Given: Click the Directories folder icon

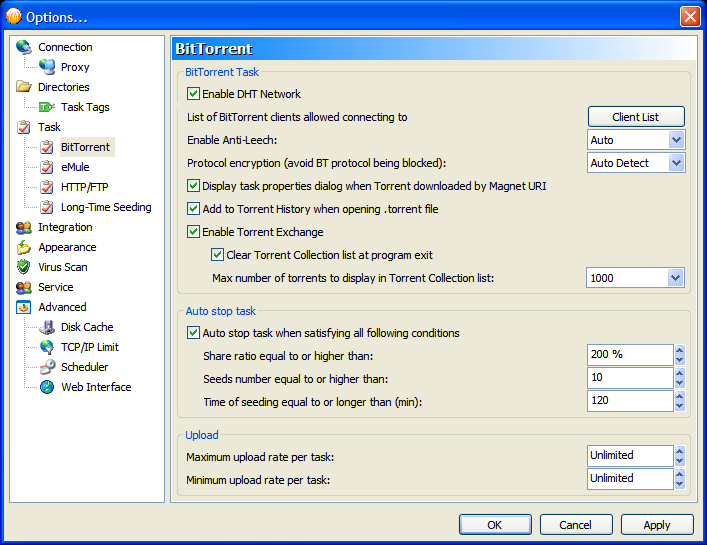Looking at the screenshot, I should 23,87.
